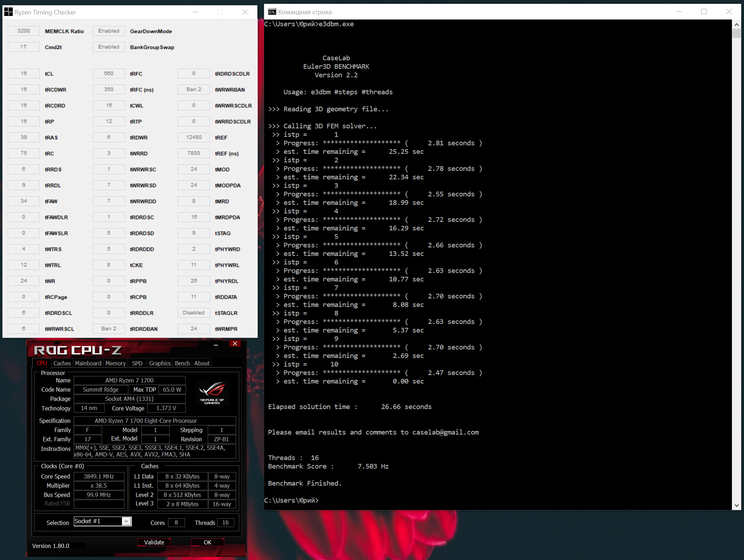The width and height of the screenshot is (744, 560).
Task: Switch to the Memory tab
Action: [x=116, y=363]
